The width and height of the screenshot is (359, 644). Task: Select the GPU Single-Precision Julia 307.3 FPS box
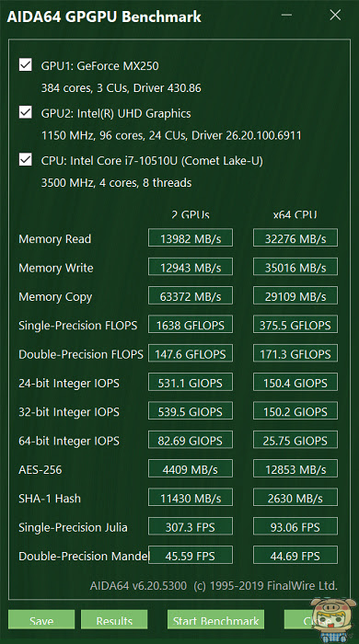(191, 526)
